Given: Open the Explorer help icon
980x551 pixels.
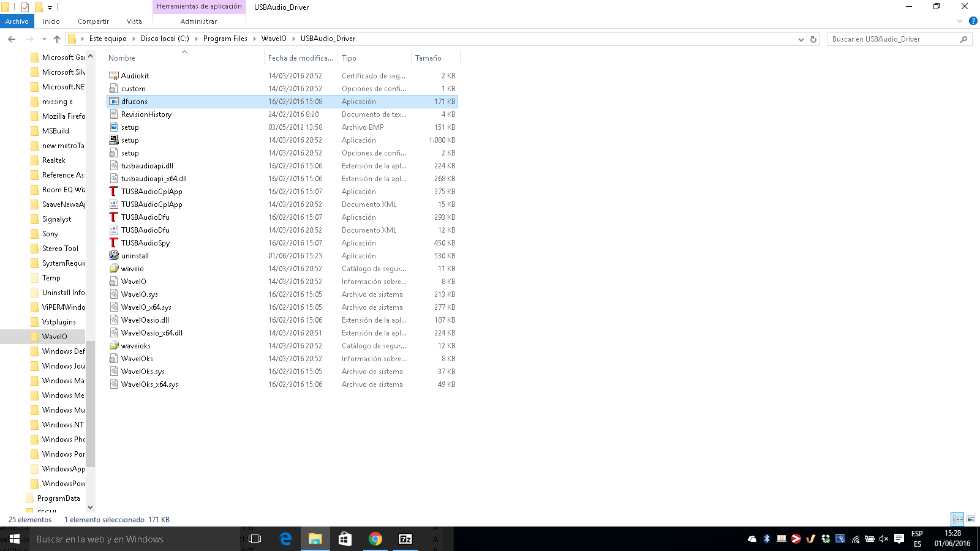Looking at the screenshot, I should pos(973,21).
